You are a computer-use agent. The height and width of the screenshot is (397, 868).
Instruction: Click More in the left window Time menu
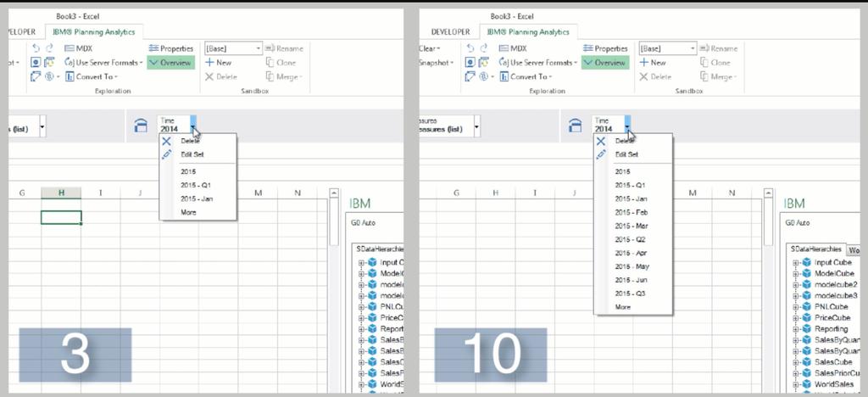click(x=188, y=212)
